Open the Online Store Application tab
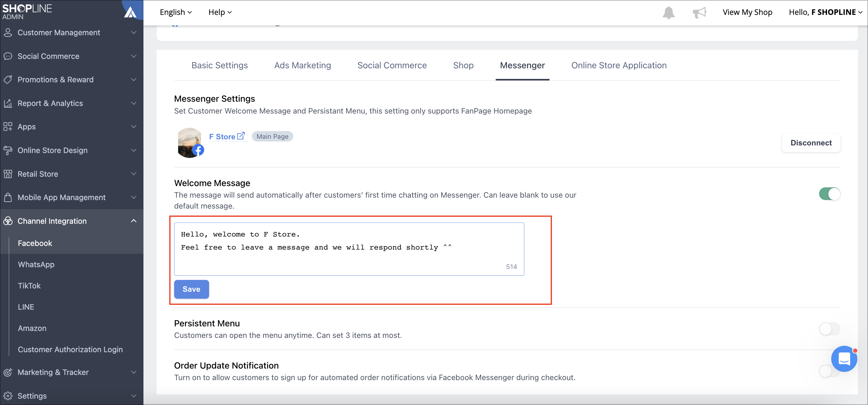868x405 pixels. [x=619, y=65]
